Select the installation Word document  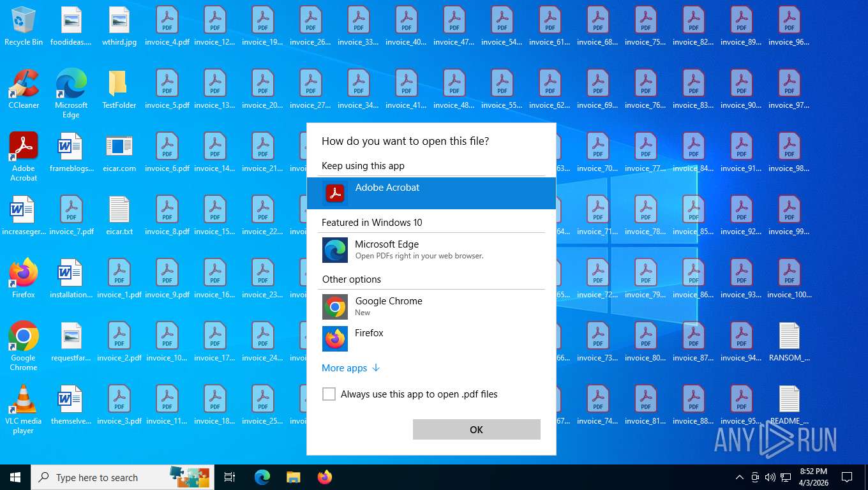click(x=71, y=279)
